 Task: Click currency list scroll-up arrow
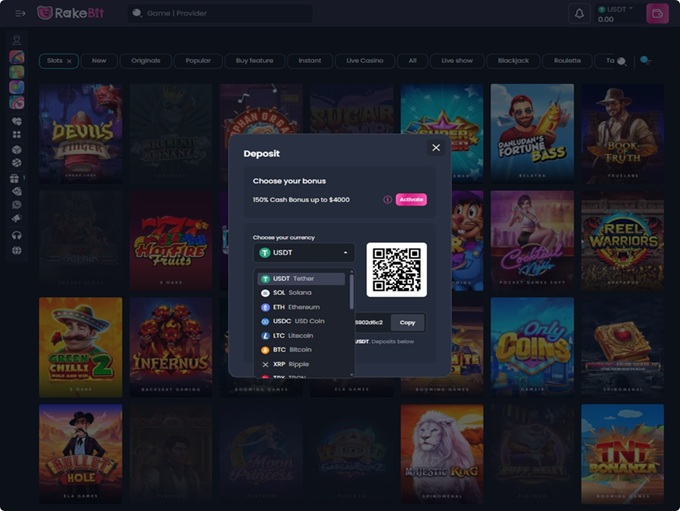(351, 272)
